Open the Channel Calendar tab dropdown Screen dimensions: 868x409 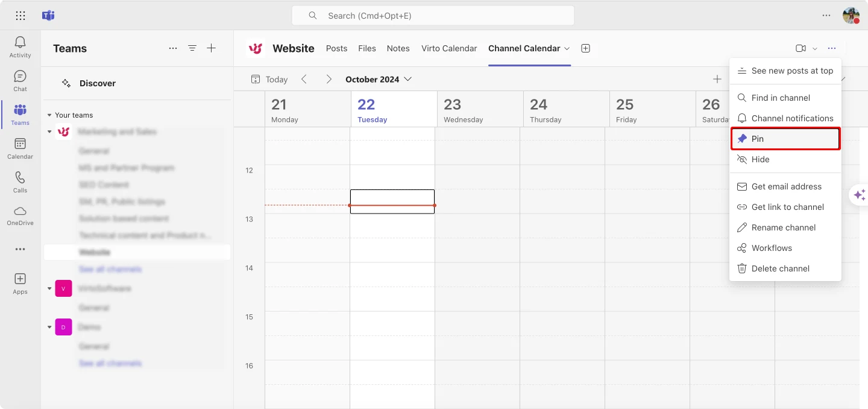coord(567,48)
